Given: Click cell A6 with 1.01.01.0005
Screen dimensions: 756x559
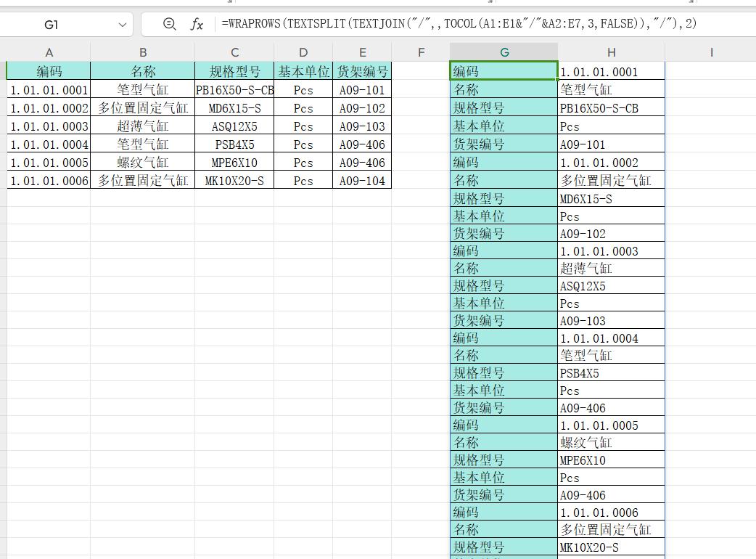Looking at the screenshot, I should (x=49, y=163).
